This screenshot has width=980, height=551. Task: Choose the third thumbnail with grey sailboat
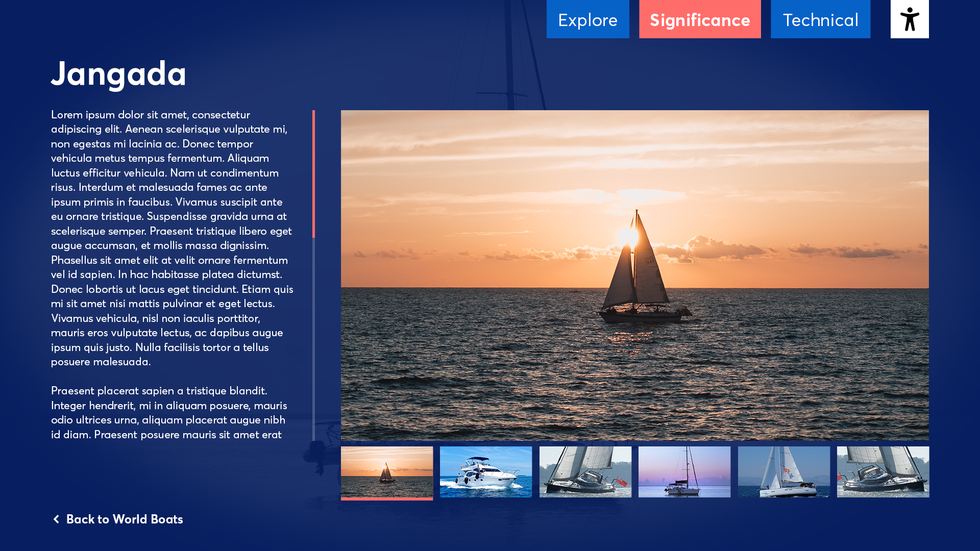[585, 472]
